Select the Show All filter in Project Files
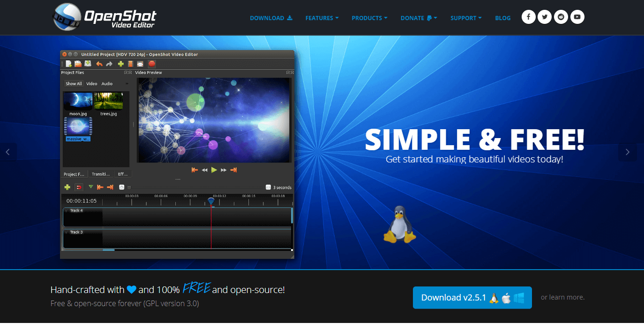The image size is (644, 330). pos(74,84)
